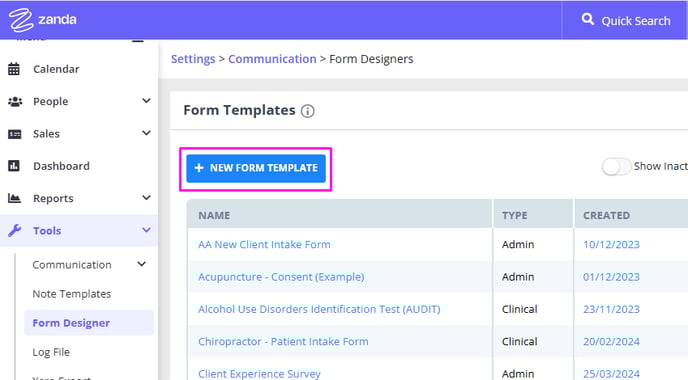This screenshot has height=380, width=688.
Task: Click the Sales card icon
Action: point(14,134)
